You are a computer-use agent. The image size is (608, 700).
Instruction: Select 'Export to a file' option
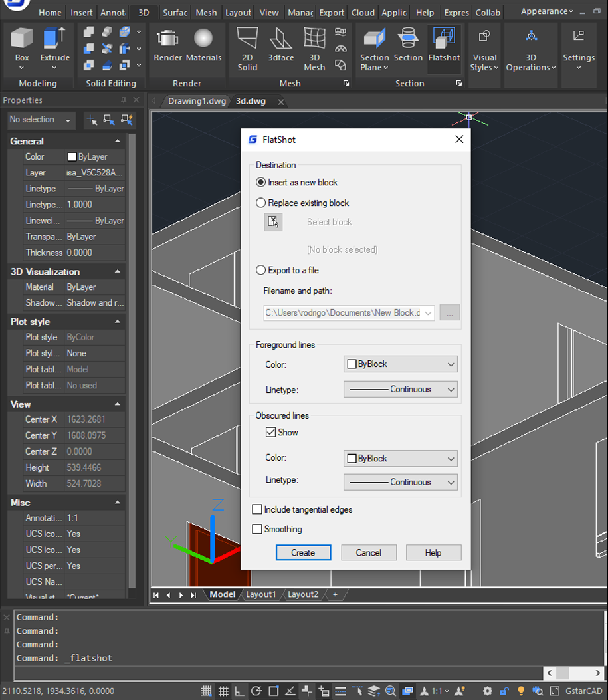coord(287,270)
